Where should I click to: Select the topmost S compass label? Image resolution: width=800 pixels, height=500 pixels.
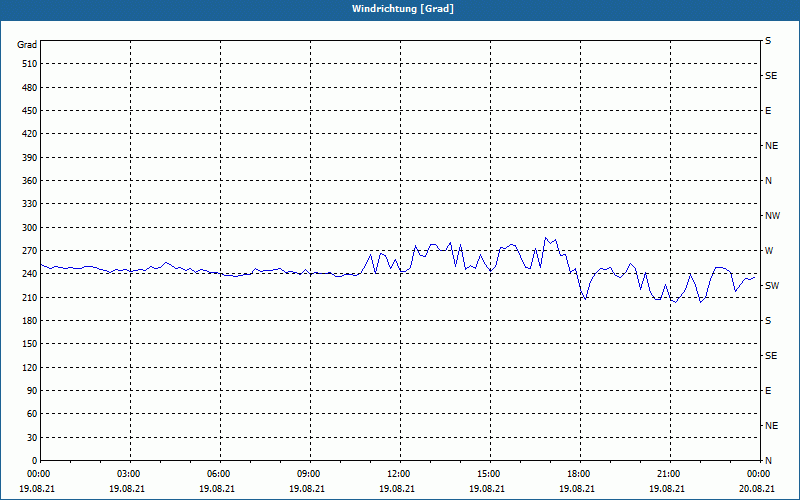(x=768, y=41)
